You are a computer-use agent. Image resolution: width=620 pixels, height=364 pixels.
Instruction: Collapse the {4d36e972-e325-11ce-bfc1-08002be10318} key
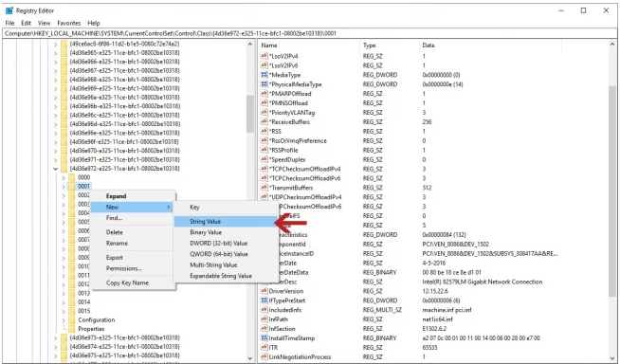coord(55,169)
